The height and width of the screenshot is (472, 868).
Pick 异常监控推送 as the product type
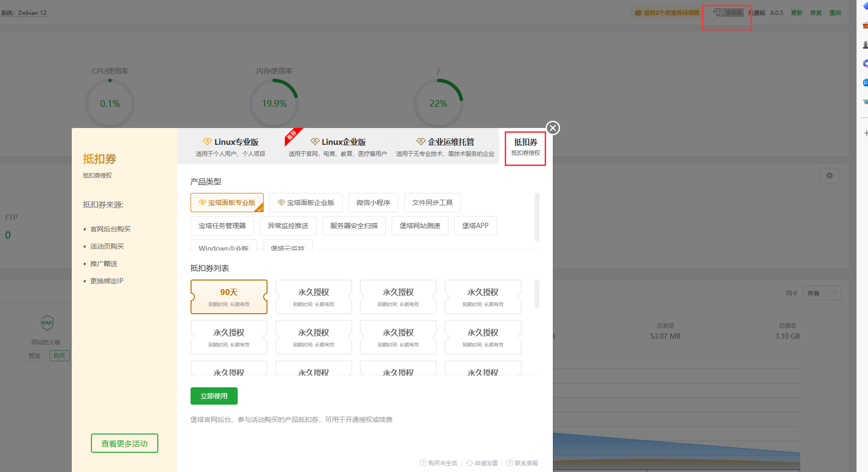point(288,226)
